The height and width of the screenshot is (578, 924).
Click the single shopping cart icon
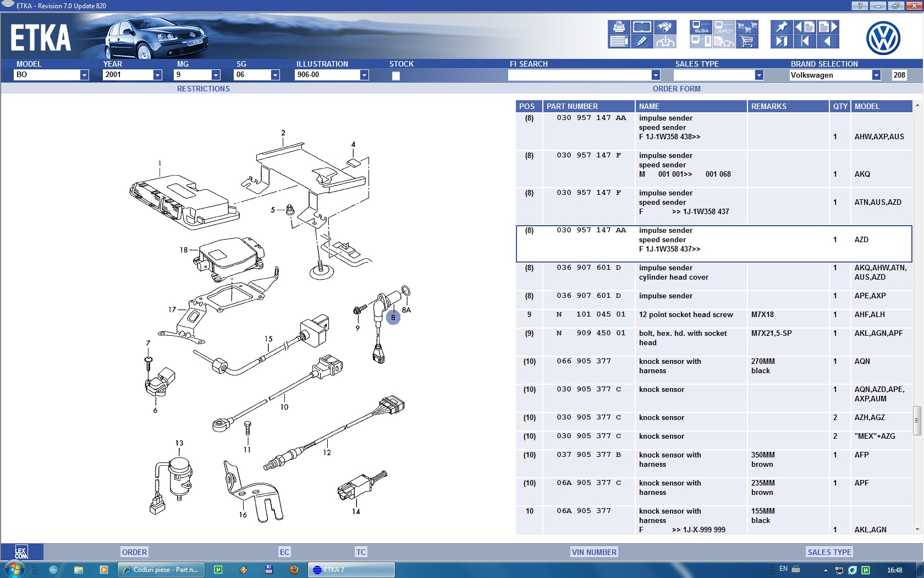click(747, 41)
